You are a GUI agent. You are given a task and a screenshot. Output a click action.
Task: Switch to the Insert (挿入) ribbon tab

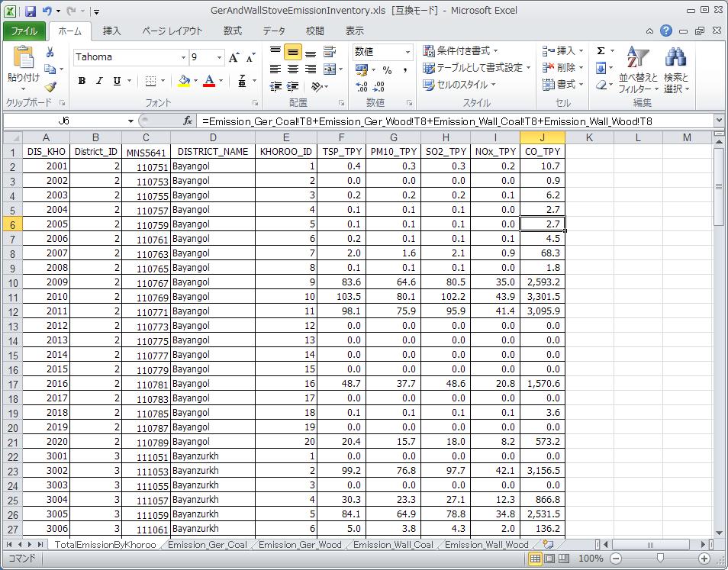point(111,31)
